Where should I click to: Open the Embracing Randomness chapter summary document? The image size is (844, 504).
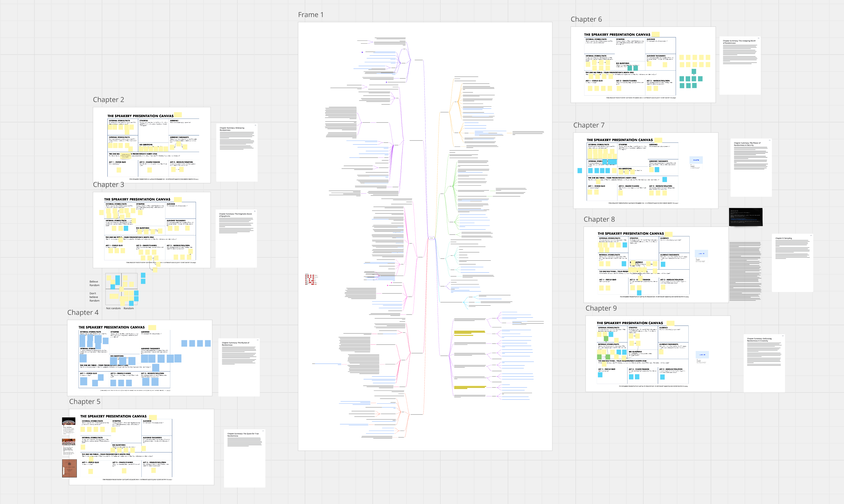tap(237, 153)
